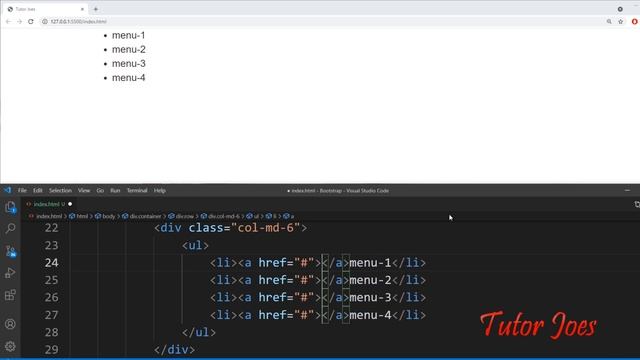Click the closing </div> tag on line 29
640x360 pixels.
click(175, 349)
